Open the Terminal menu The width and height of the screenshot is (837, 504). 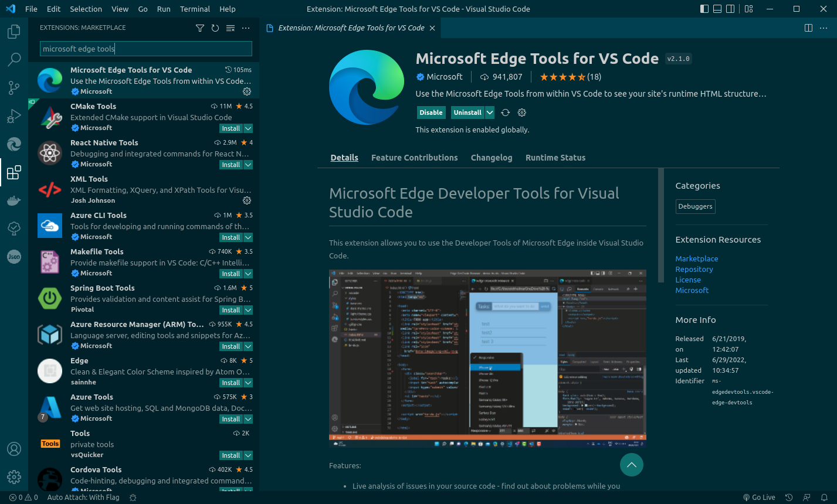click(x=194, y=8)
